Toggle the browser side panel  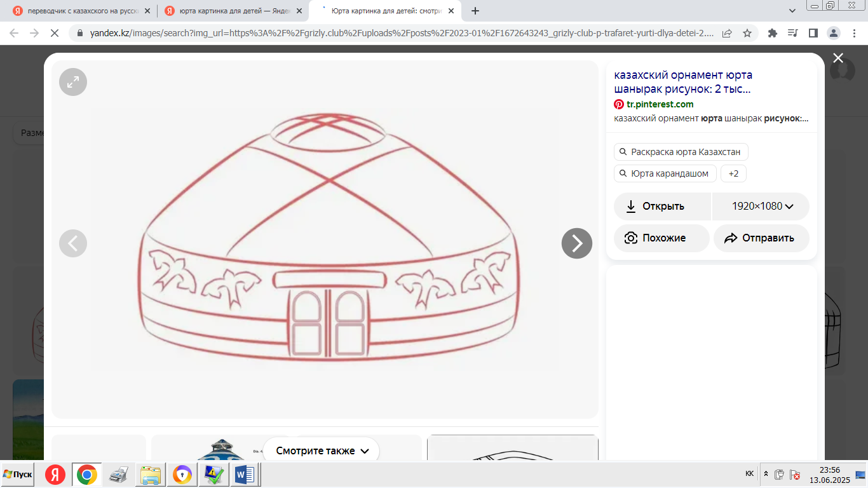point(813,33)
